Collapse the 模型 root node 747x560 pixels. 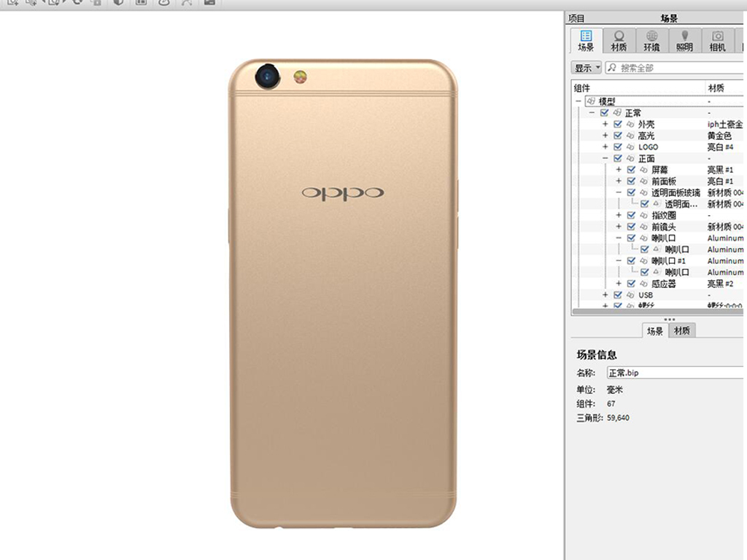click(578, 101)
